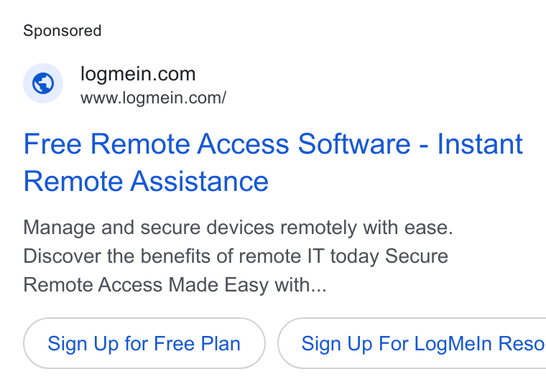Click the 'Sign Up for Free Plan' button
This screenshot has width=546, height=392.
coord(144,343)
